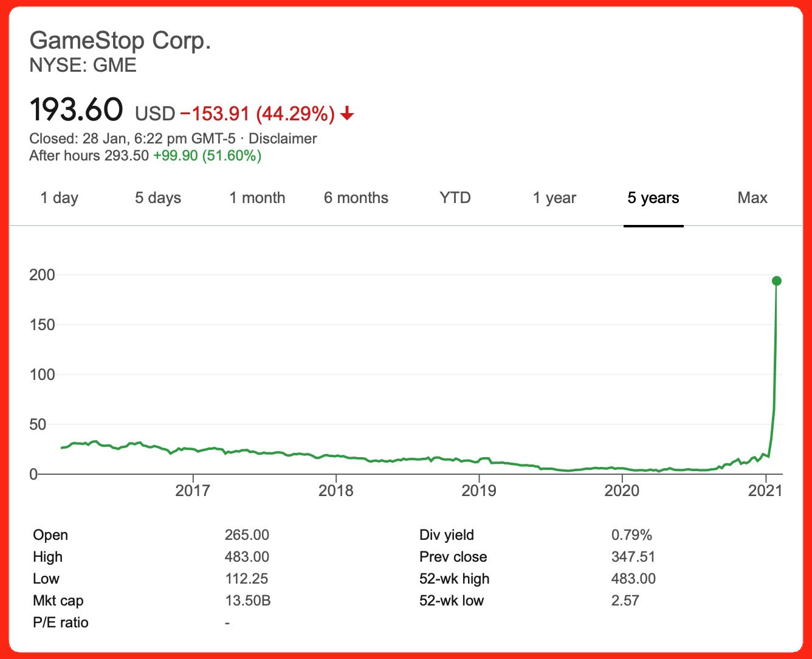Image resolution: width=812 pixels, height=659 pixels.
Task: Switch to the 1 day tab
Action: click(x=59, y=198)
